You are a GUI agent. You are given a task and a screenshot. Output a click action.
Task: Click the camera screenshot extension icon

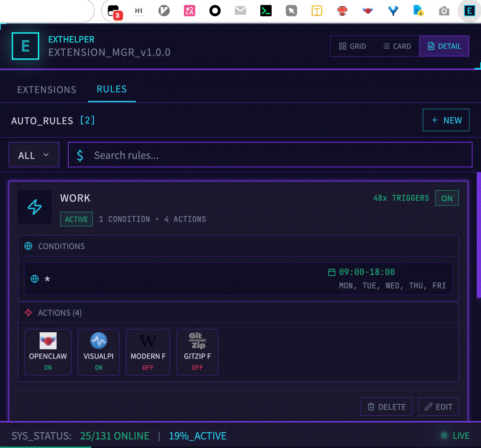point(444,11)
